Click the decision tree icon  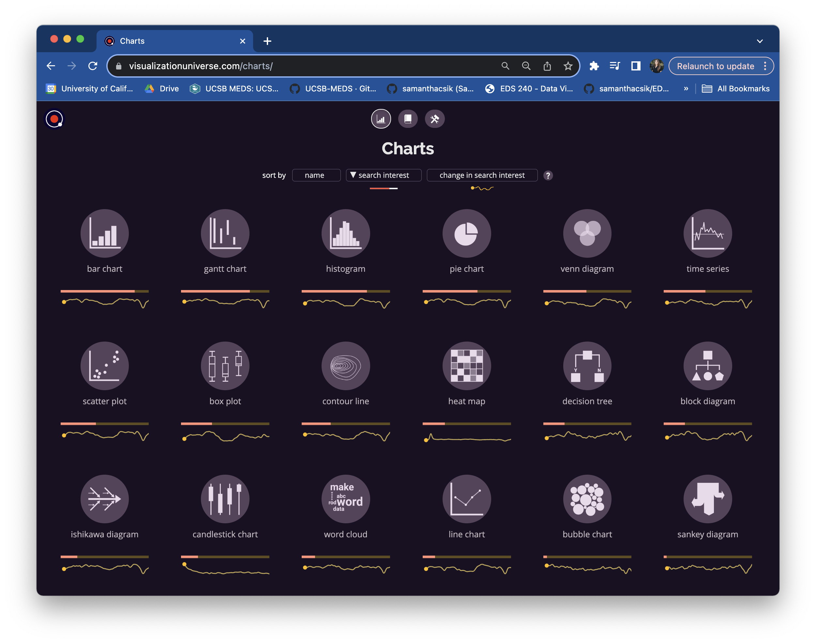pyautogui.click(x=587, y=366)
